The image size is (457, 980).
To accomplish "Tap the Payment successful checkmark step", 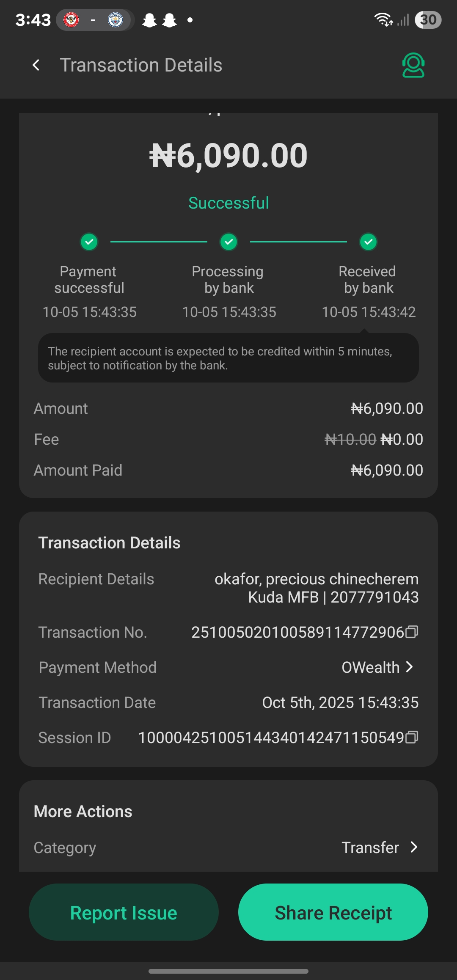I will (x=89, y=242).
